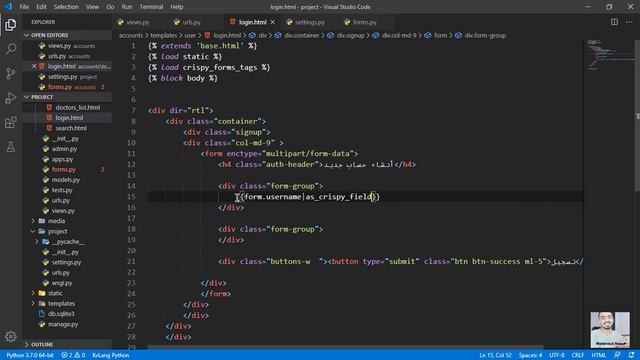Click the notifications bell in status bar
Viewport: 640px width, 360px height.
(631, 355)
